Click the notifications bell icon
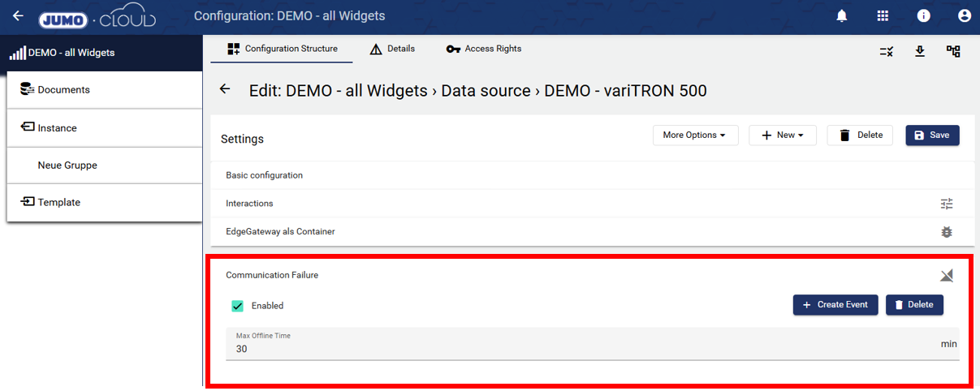 pos(842,16)
